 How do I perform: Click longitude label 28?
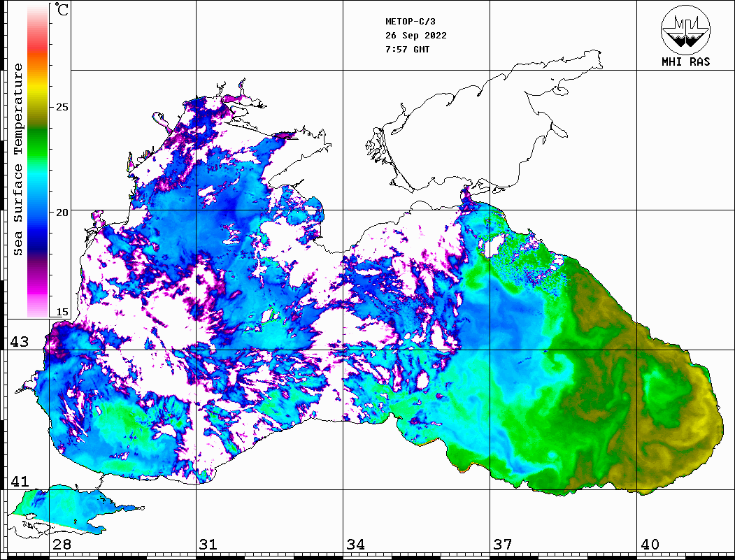click(62, 545)
